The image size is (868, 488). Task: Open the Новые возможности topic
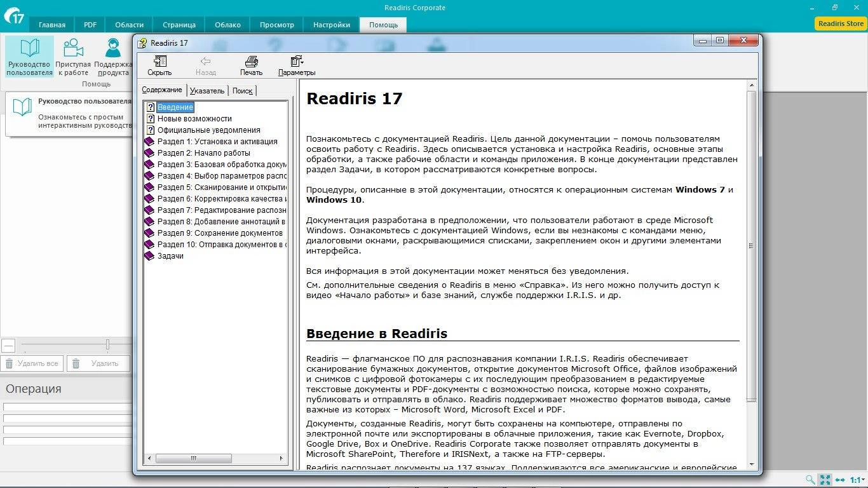click(x=194, y=119)
